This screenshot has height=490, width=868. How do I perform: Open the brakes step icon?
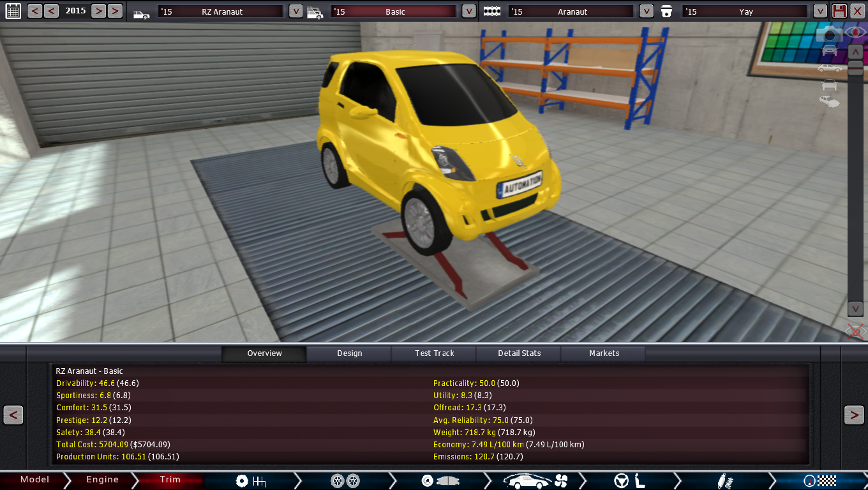click(x=440, y=480)
